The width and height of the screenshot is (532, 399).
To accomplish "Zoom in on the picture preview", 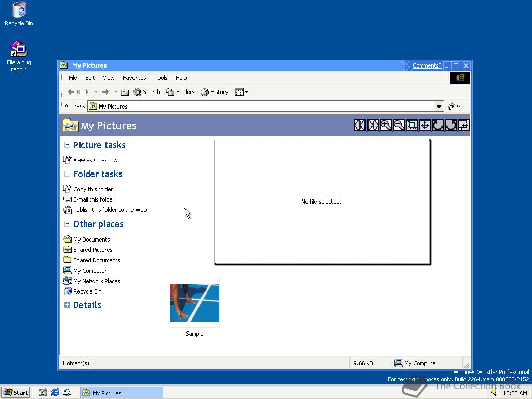I will (x=386, y=125).
